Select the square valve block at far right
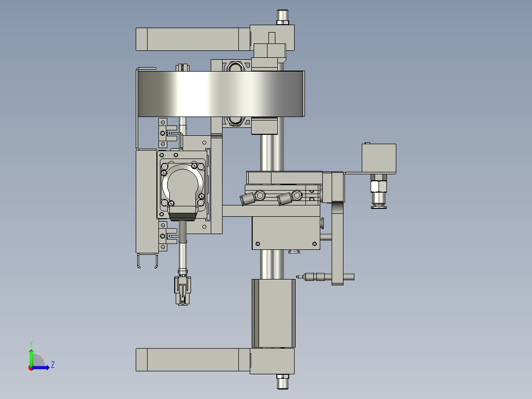This screenshot has height=399, width=532. [x=379, y=158]
